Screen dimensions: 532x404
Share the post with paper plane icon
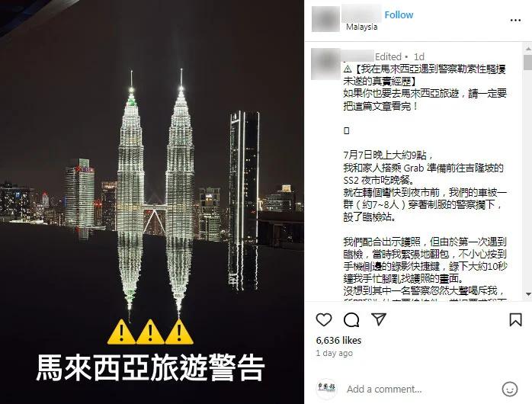379,319
